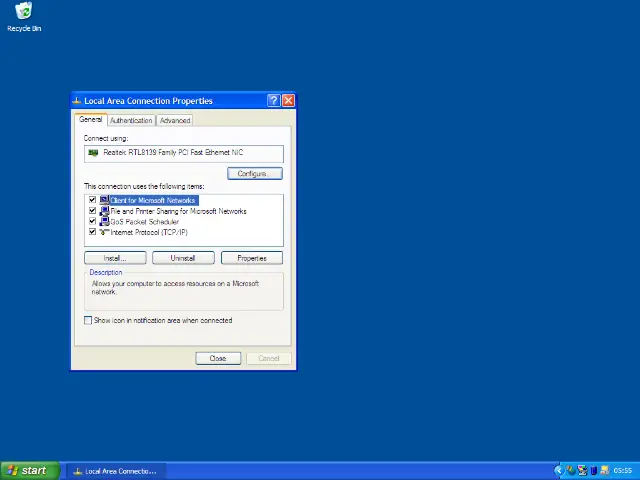The width and height of the screenshot is (640, 480).
Task: Click the colorful display tray icon
Action: coord(582,471)
